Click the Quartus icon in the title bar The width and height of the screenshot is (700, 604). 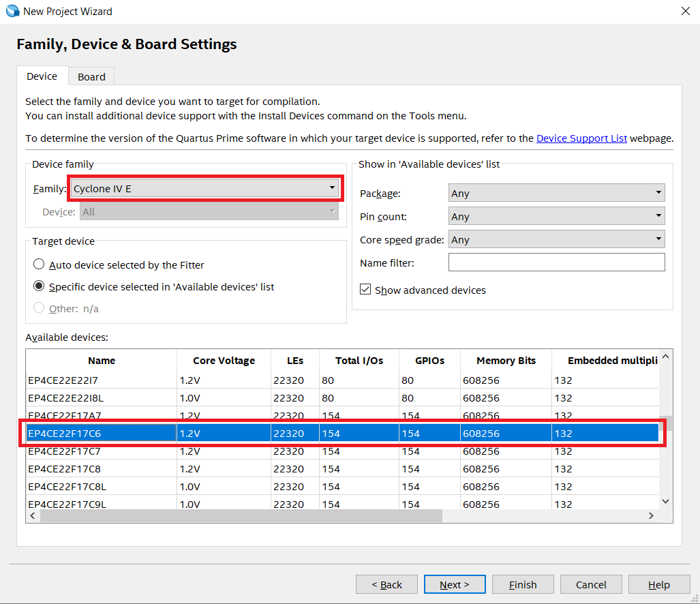click(12, 11)
